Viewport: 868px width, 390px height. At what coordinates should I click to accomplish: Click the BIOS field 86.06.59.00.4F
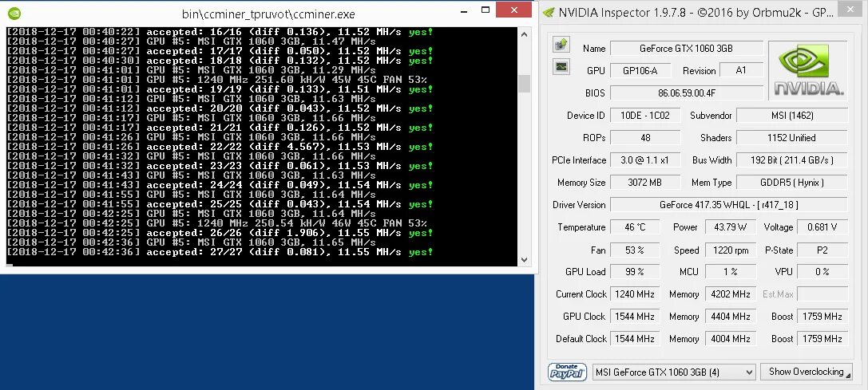click(687, 93)
